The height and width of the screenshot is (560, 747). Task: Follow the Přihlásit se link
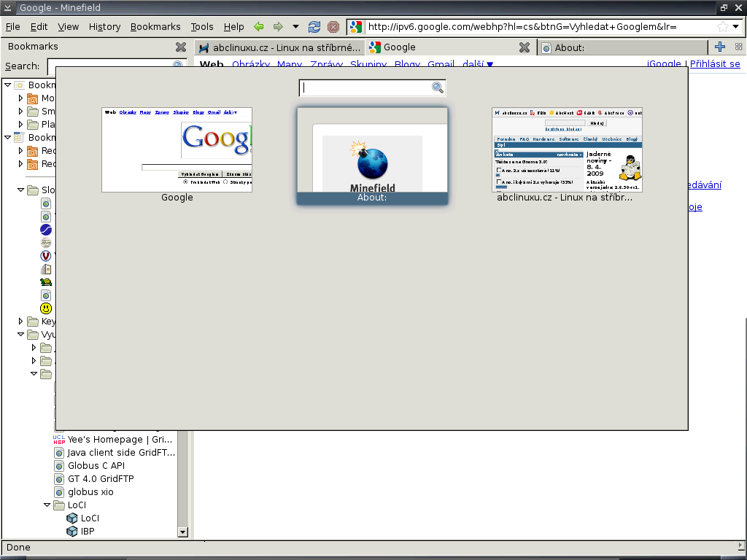coord(715,64)
